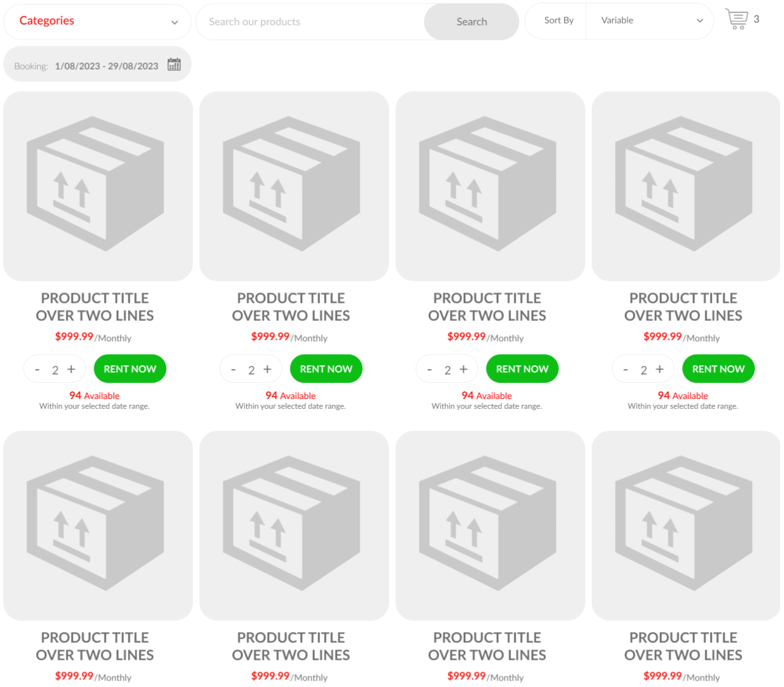Viewport: 784px width, 687px height.
Task: Increase quantity on first product with plus
Action: click(71, 369)
